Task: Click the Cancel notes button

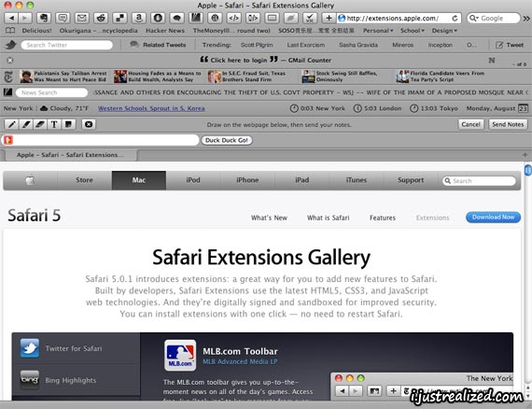Action: 471,124
